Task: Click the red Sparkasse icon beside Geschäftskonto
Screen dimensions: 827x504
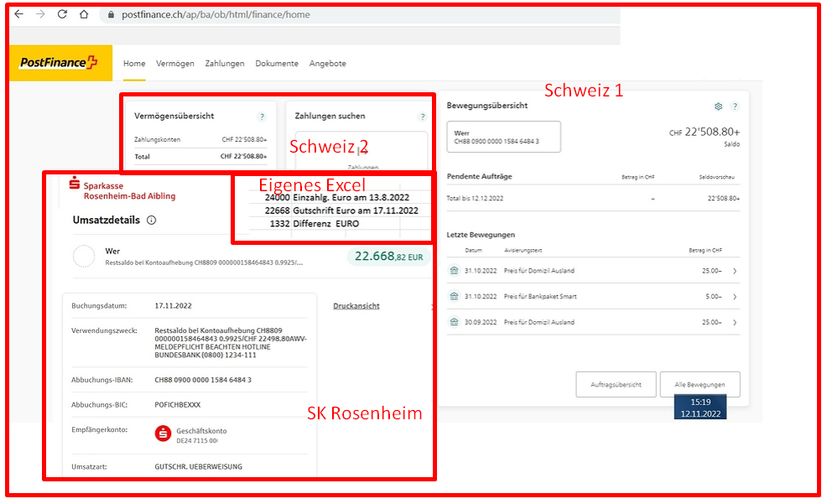Action: (x=163, y=434)
